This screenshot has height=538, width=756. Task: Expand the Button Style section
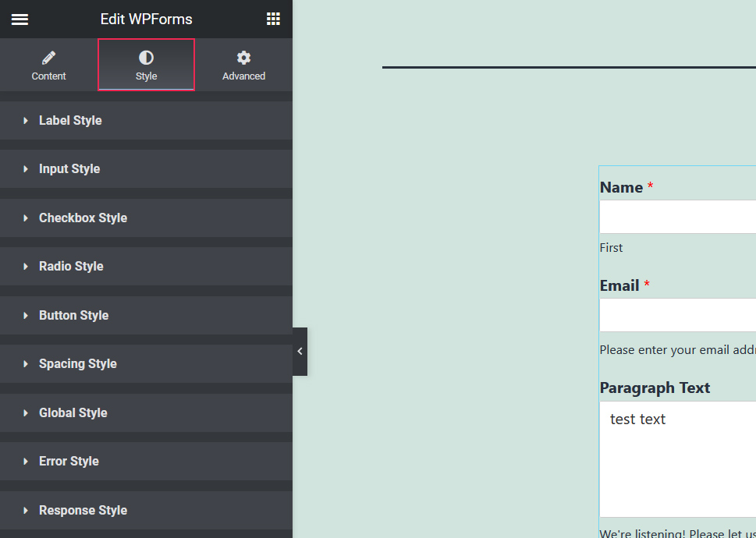click(x=73, y=315)
